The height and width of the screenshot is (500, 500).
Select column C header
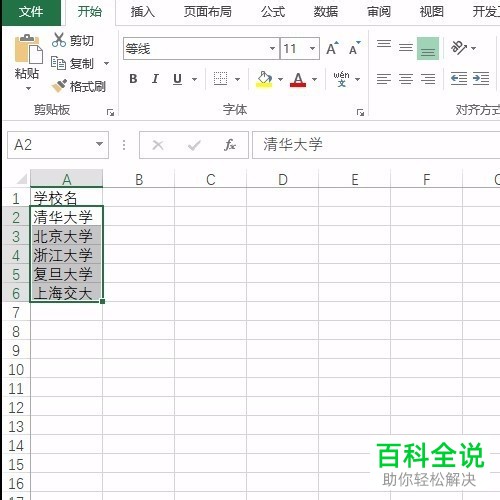point(211,179)
